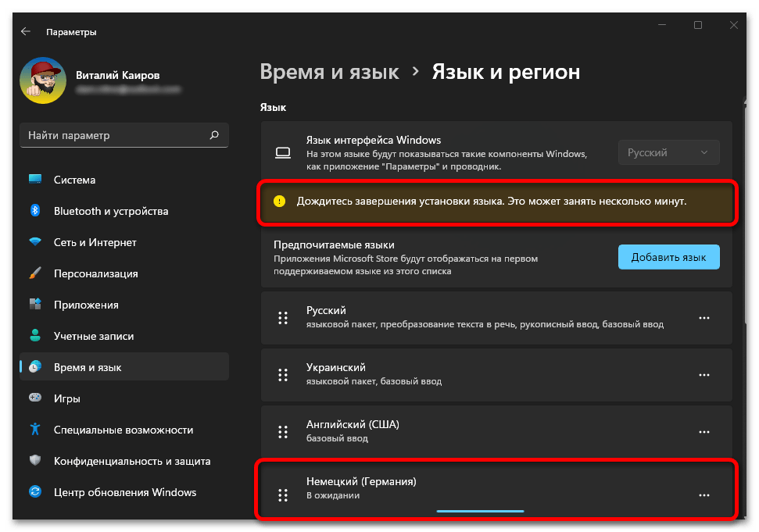Click the back arrow in title bar
The width and height of the screenshot is (759, 532).
(x=26, y=31)
